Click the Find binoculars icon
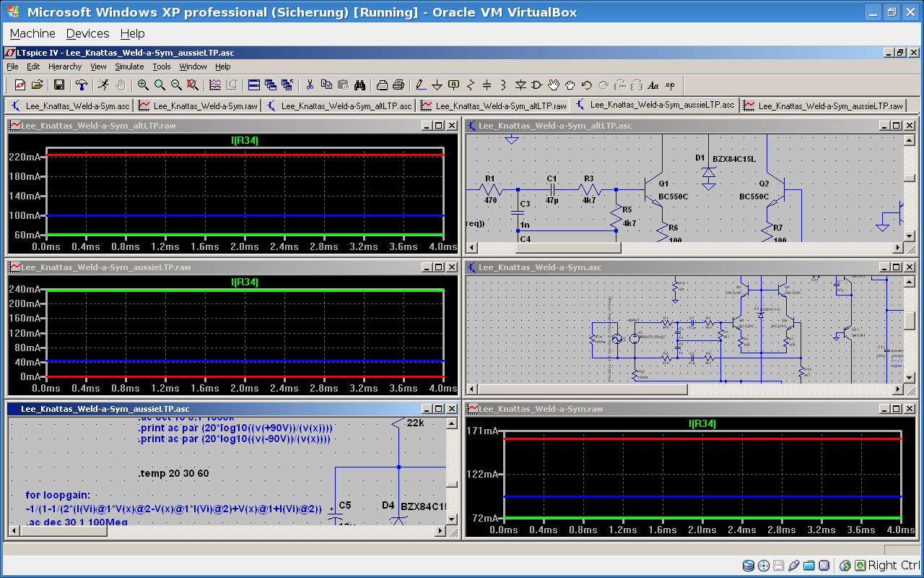Screen dimensions: 924x578 pyautogui.click(x=359, y=85)
